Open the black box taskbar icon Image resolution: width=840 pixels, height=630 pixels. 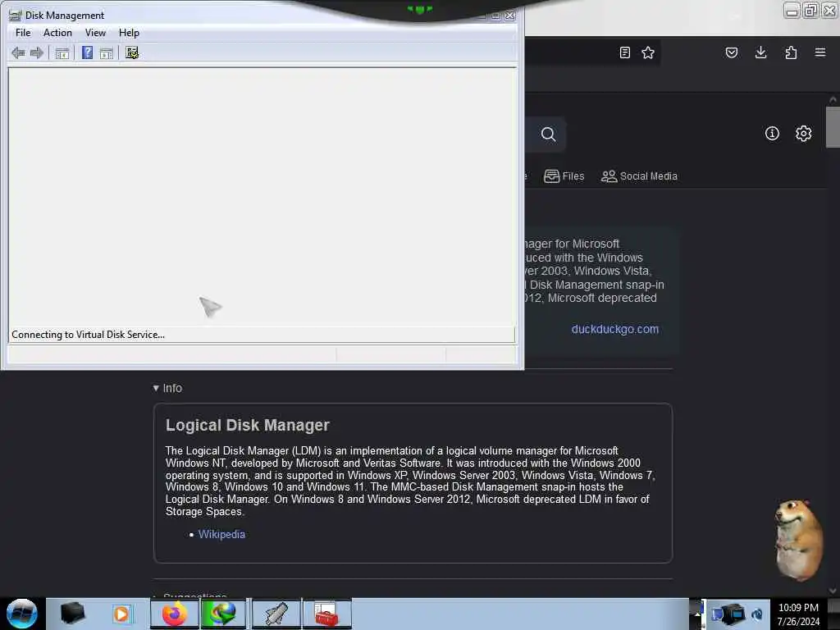point(73,614)
